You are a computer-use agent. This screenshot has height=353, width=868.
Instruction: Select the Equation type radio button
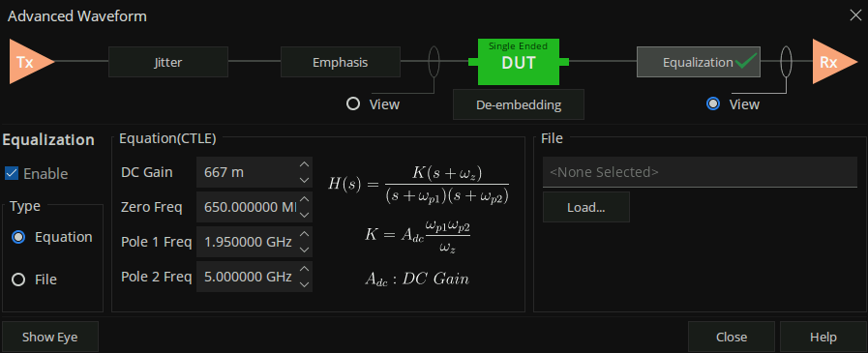tap(18, 237)
